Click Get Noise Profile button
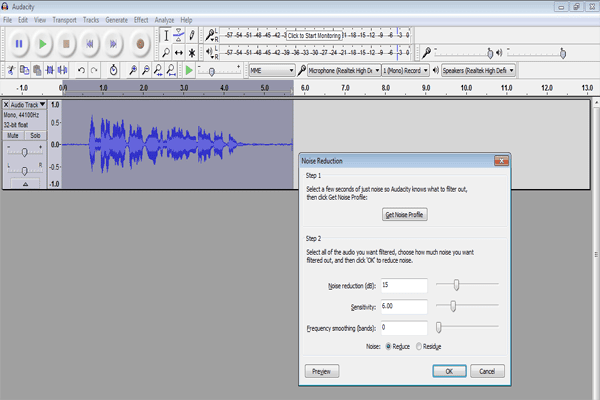 [x=404, y=214]
